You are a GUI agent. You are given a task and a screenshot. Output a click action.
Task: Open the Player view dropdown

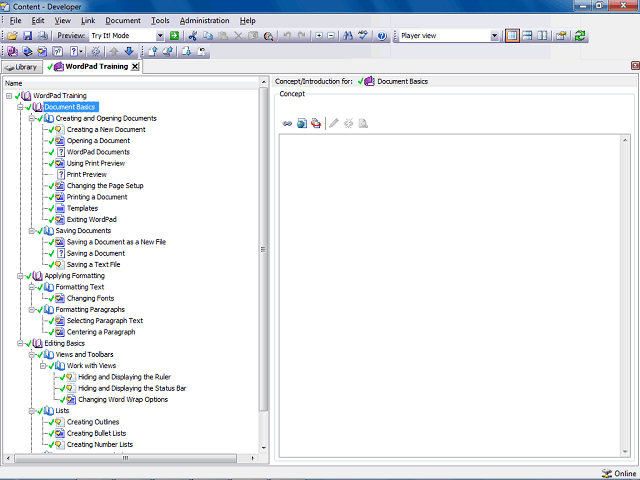pyautogui.click(x=494, y=36)
